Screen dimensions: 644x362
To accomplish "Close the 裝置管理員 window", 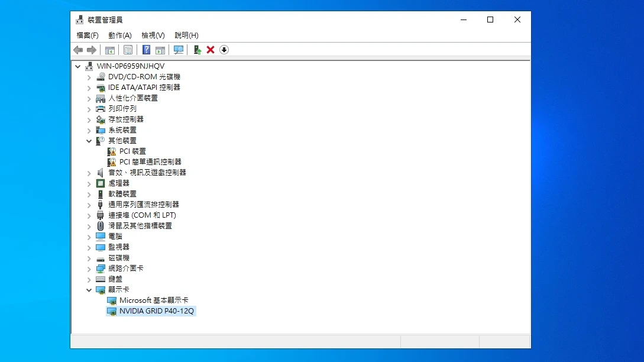I will coord(517,20).
